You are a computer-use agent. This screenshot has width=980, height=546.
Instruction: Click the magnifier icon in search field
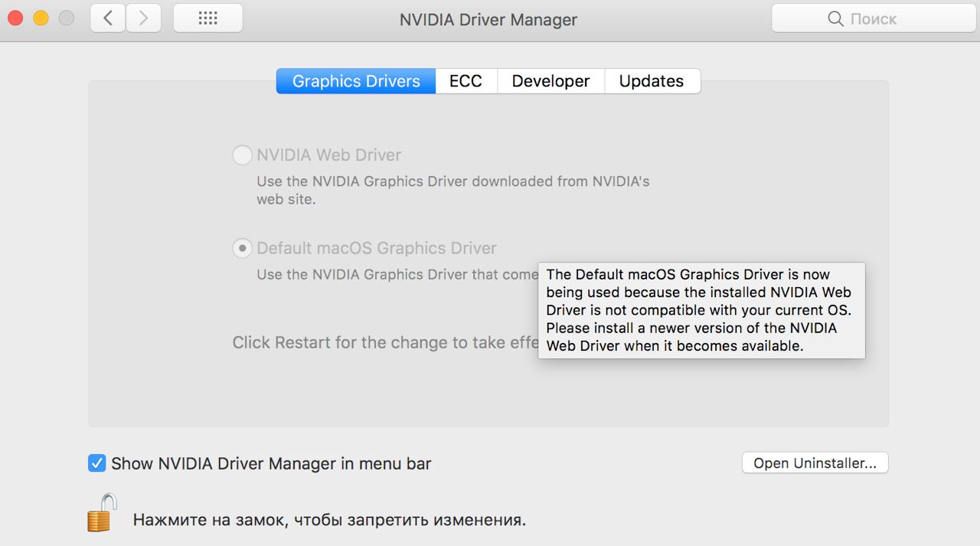coord(836,18)
